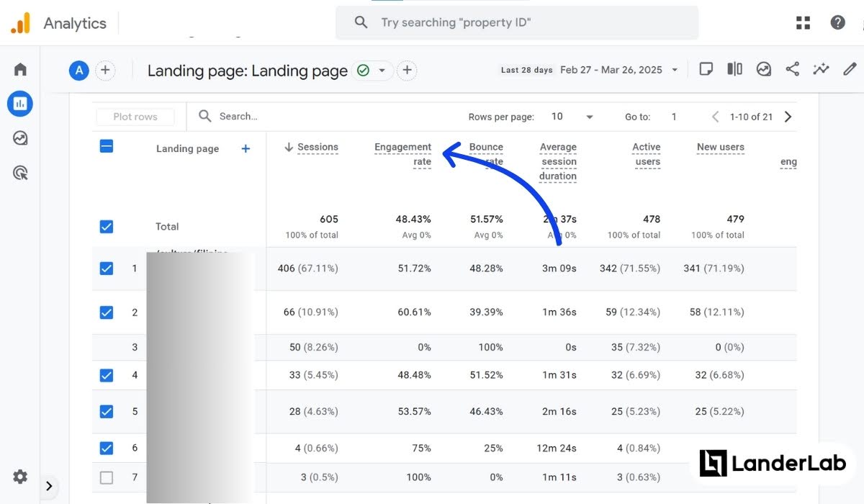Open the Landing page dimension header
Image resolution: width=864 pixels, height=504 pixels.
(x=187, y=148)
